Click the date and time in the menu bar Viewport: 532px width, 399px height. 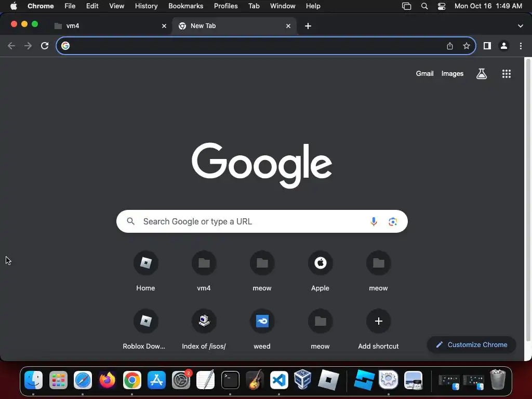point(488,6)
